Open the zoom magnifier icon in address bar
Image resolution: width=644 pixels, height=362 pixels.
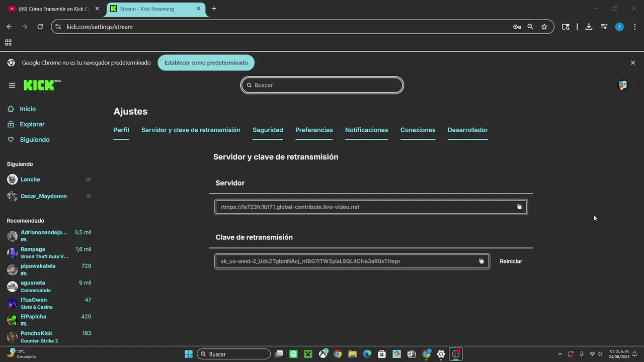coord(530,27)
